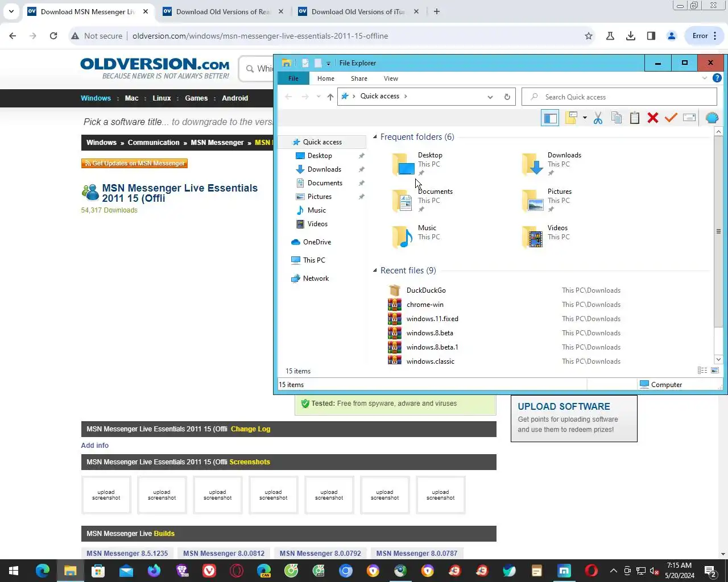Collapse the Recent files section
Viewport: 728px width, 582px height.
[375, 271]
